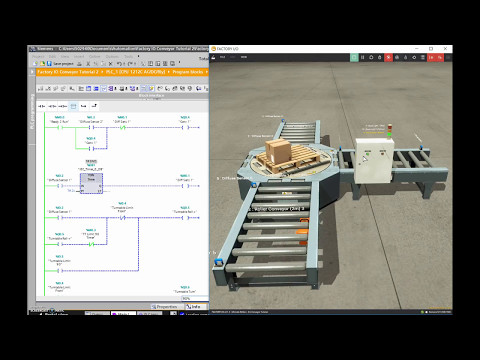Select the 'Turntable Roll +' output coil
This screenshot has width=480, height=360.
pos(185,218)
